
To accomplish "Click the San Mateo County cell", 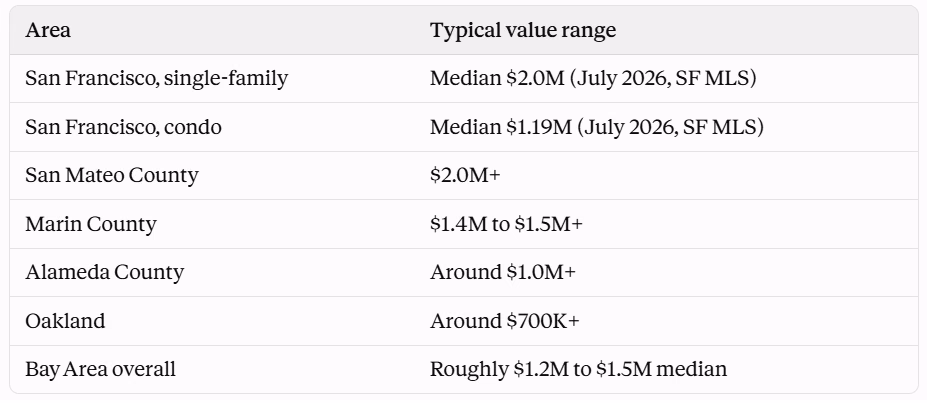I will point(112,176).
